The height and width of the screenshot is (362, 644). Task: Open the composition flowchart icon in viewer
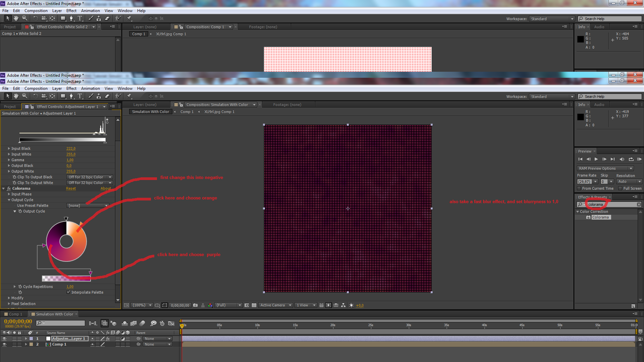click(x=343, y=305)
